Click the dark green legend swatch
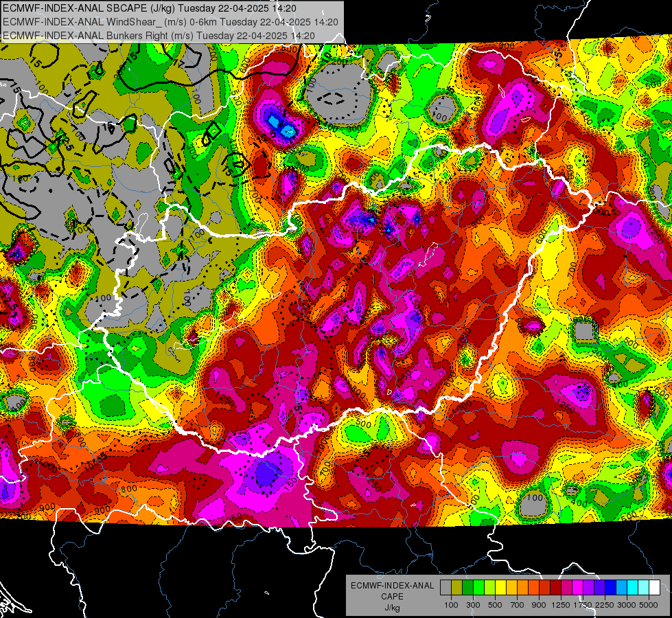 467,587
